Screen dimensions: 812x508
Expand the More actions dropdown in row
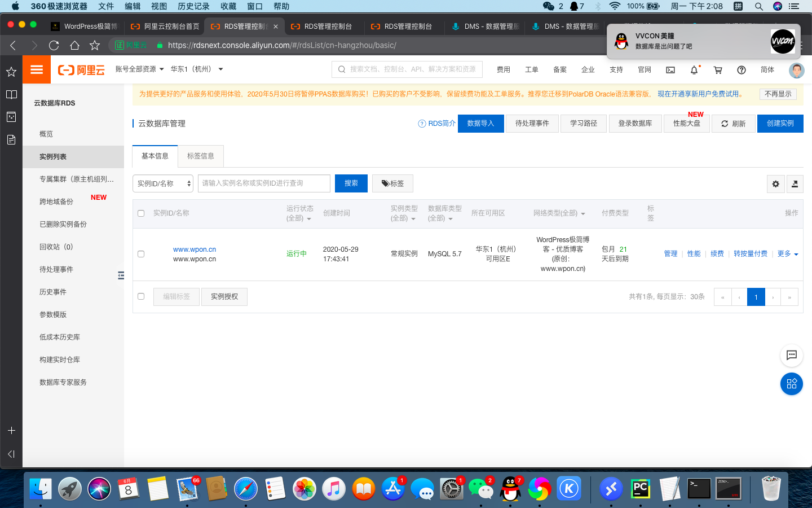click(788, 254)
